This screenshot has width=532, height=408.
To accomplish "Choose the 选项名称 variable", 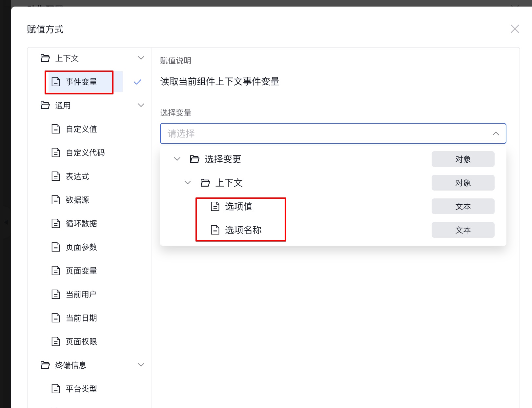I will [243, 230].
